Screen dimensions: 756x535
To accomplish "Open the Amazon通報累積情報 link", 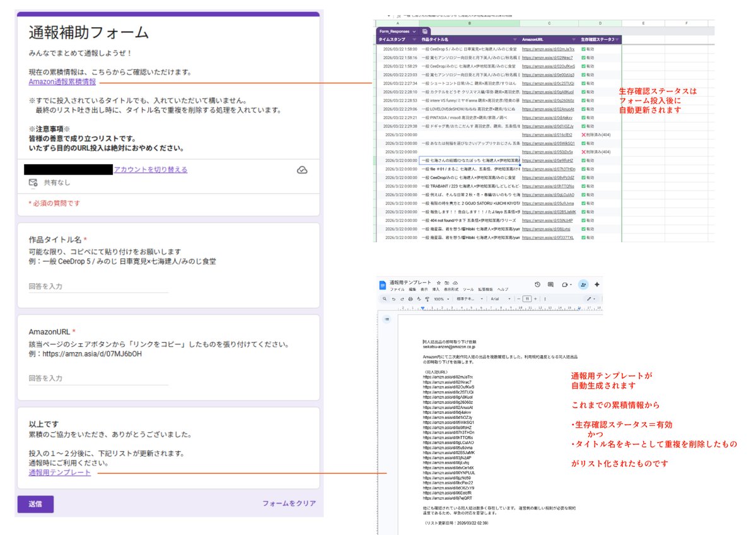I will coord(62,82).
